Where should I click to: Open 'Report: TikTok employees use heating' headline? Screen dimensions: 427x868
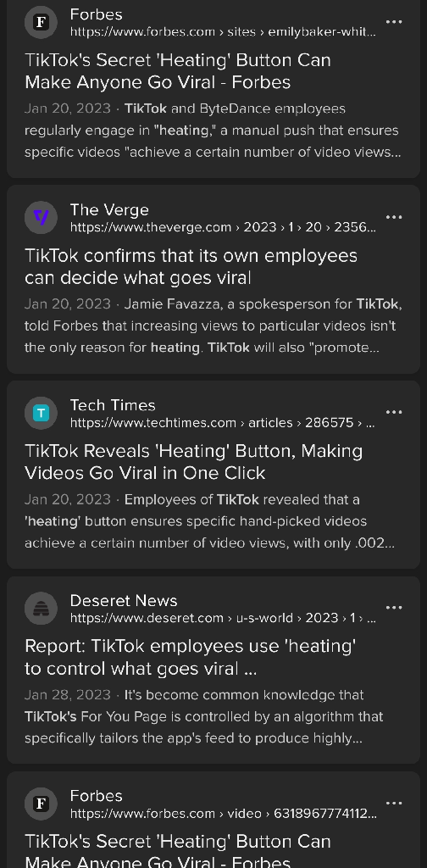191,657
